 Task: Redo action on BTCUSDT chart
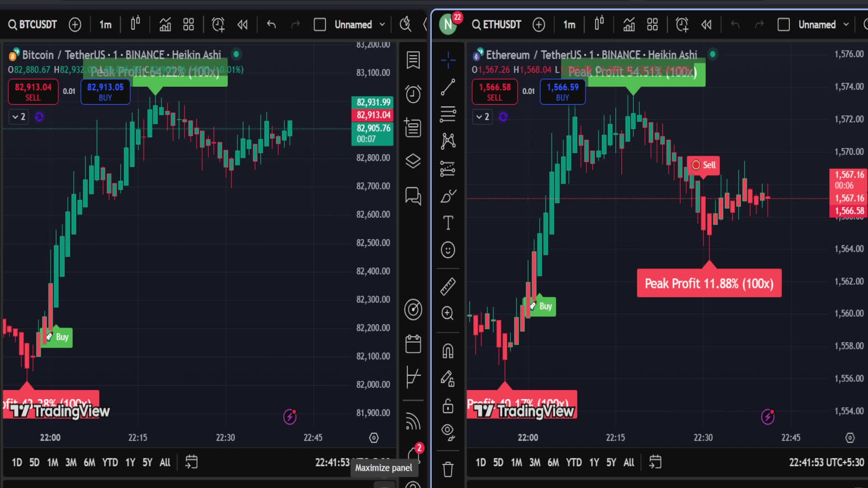point(295,24)
